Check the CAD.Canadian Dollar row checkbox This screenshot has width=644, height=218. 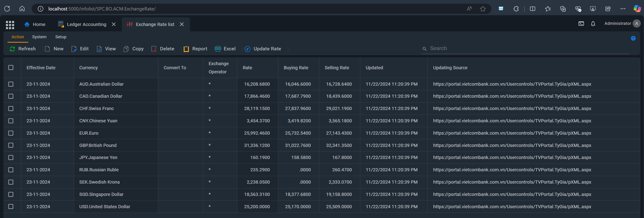[x=11, y=96]
